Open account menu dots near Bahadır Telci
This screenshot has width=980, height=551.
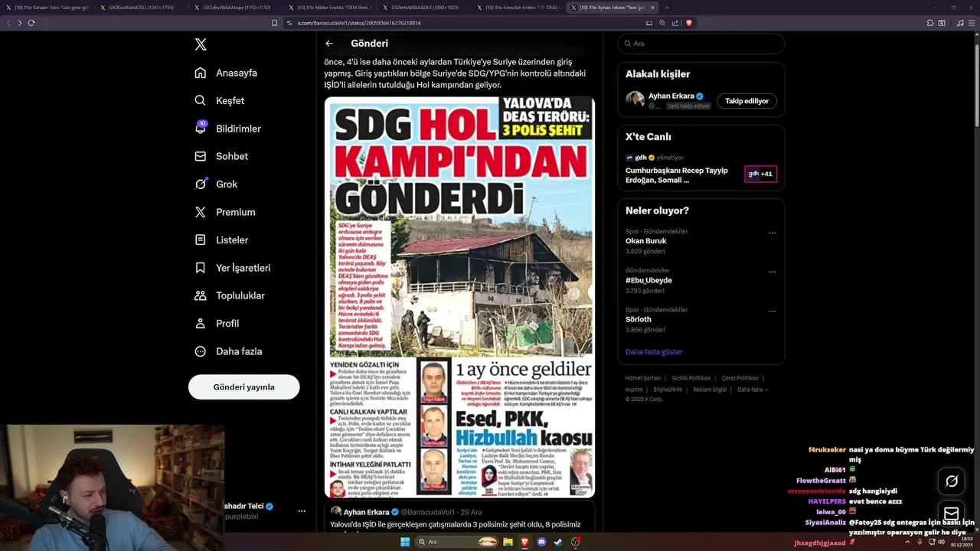[x=302, y=510]
